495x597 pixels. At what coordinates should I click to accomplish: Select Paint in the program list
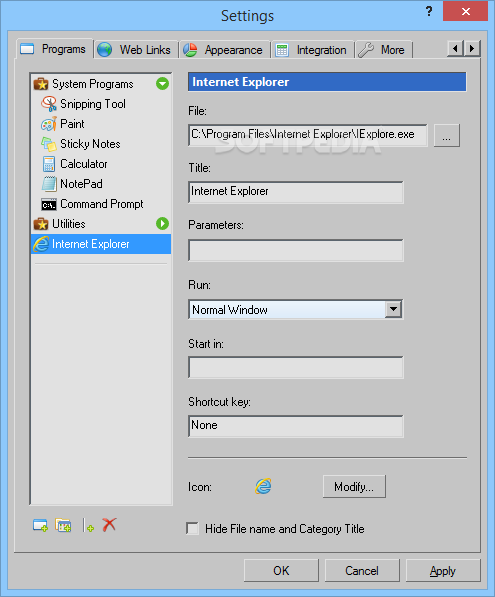click(x=72, y=124)
